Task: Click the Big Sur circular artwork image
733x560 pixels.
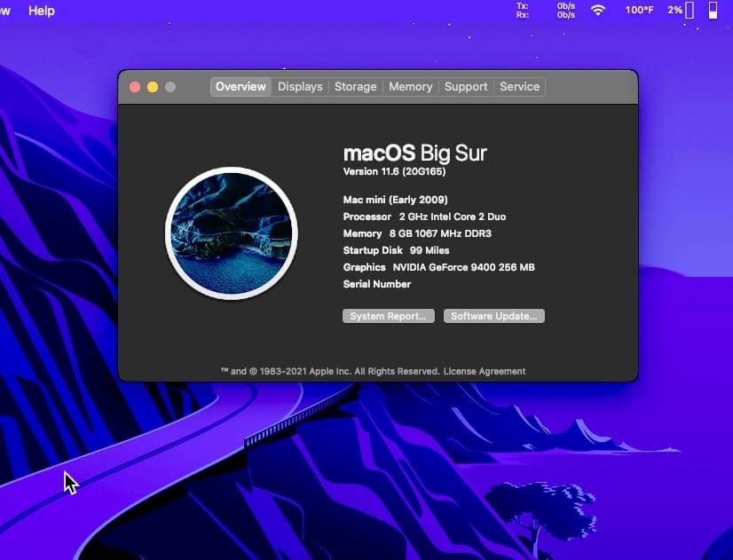Action: point(232,233)
